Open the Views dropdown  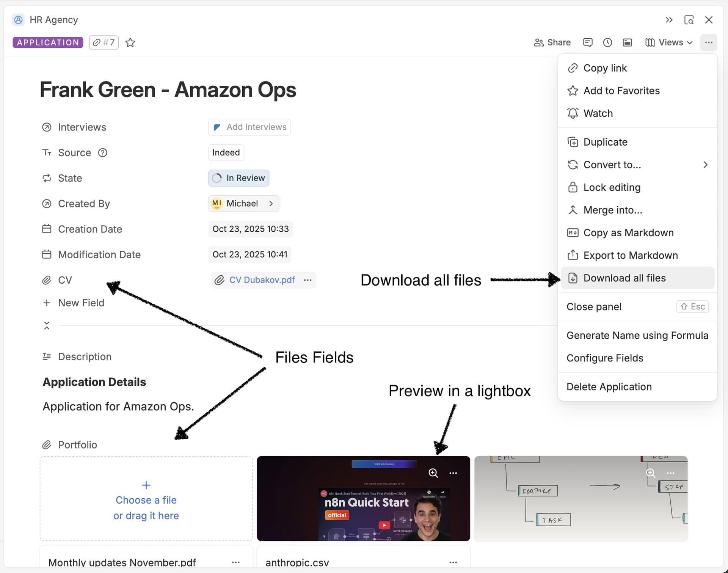point(669,42)
